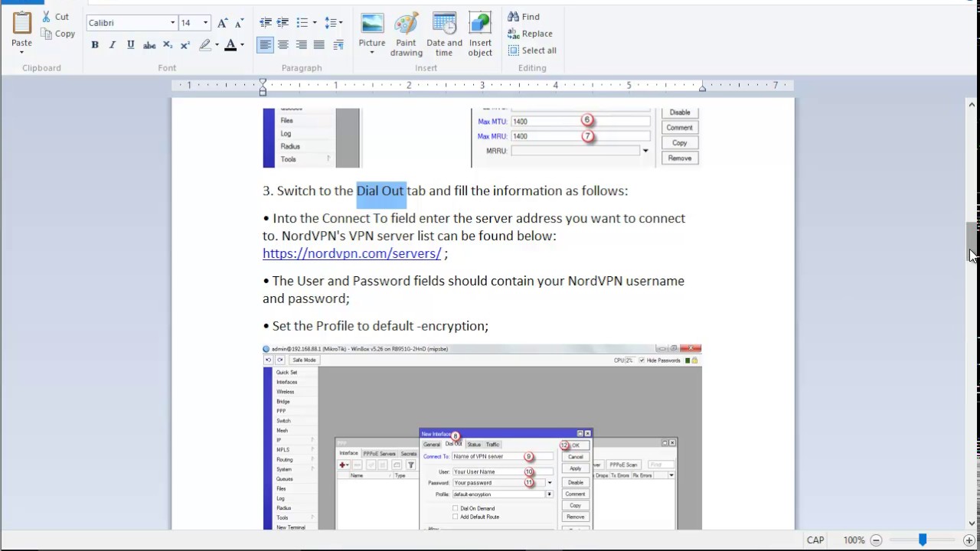
Task: Center the paragraph text
Action: pyautogui.click(x=283, y=45)
